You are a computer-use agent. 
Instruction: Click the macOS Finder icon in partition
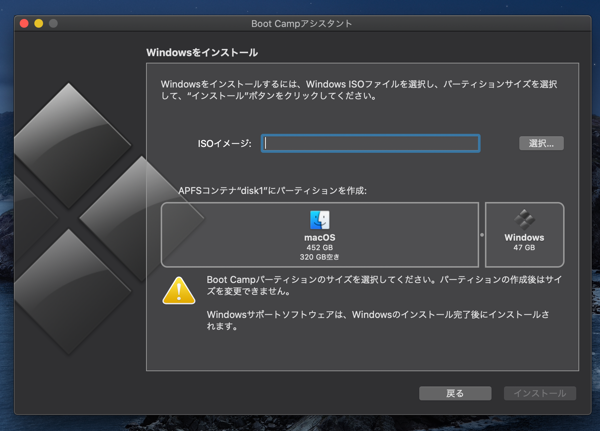(320, 220)
